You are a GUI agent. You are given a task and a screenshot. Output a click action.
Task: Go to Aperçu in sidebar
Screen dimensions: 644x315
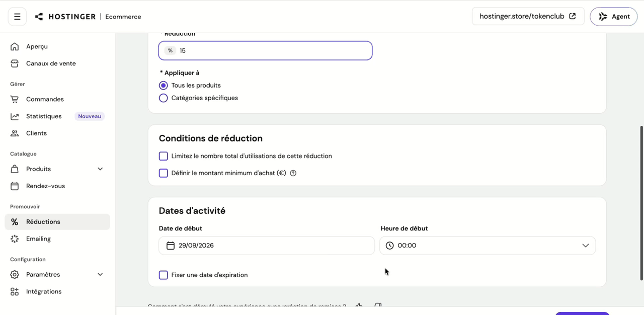click(57, 46)
